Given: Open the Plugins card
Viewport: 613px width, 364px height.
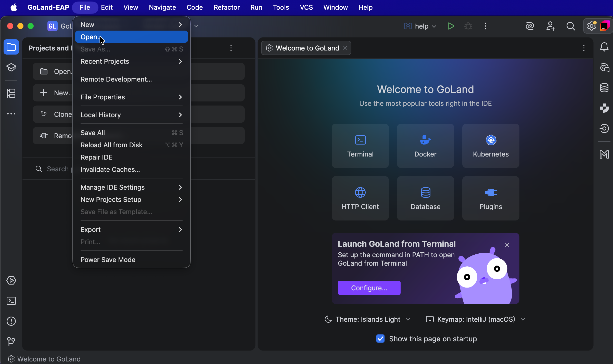Looking at the screenshot, I should click(x=490, y=198).
